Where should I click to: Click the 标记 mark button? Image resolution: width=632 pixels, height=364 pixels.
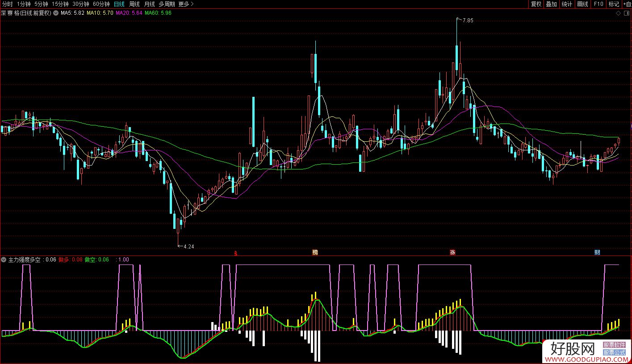[x=614, y=4]
